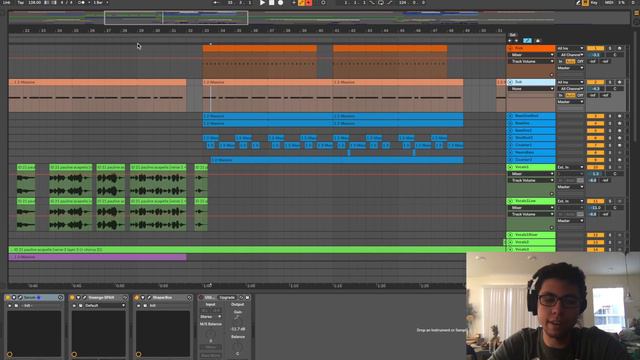Toggle the blue Automation Mode button

click(527, 41)
